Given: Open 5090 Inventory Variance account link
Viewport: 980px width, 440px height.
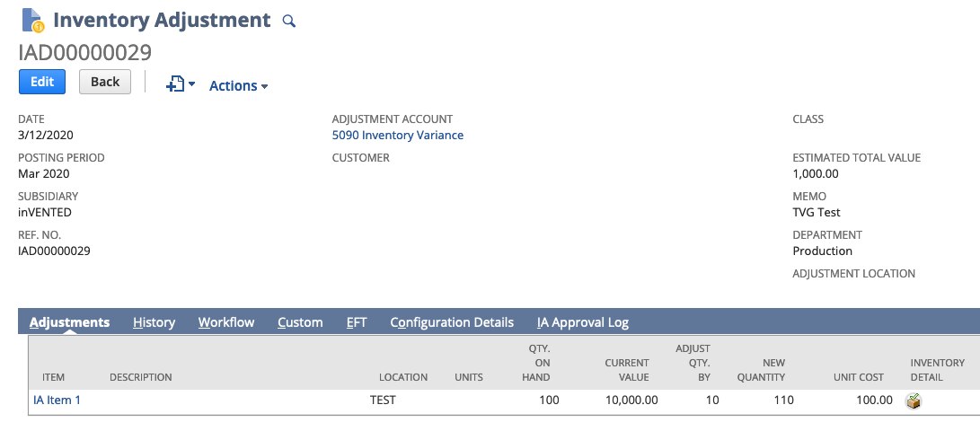Looking at the screenshot, I should point(397,136).
